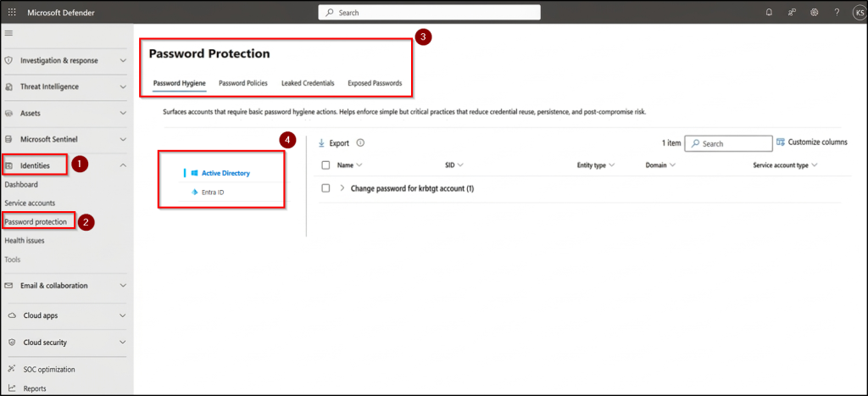Click the SOC optimization icon
Viewport: 868px width, 396px height.
coord(13,370)
